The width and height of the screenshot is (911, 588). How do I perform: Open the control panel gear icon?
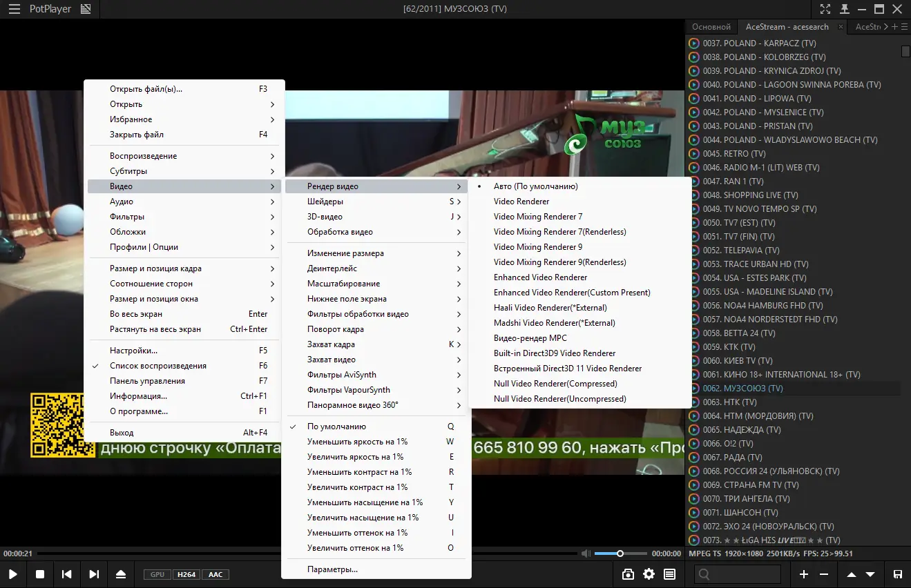click(x=649, y=574)
